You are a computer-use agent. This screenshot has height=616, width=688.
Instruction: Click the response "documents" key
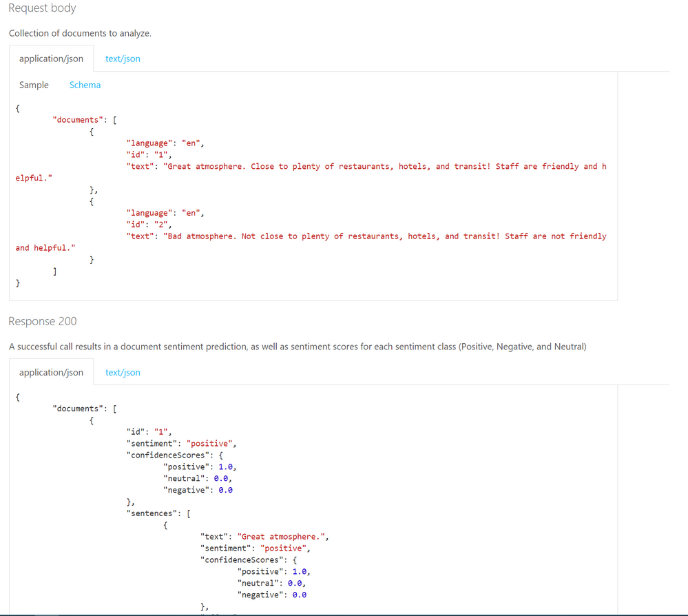(78, 409)
